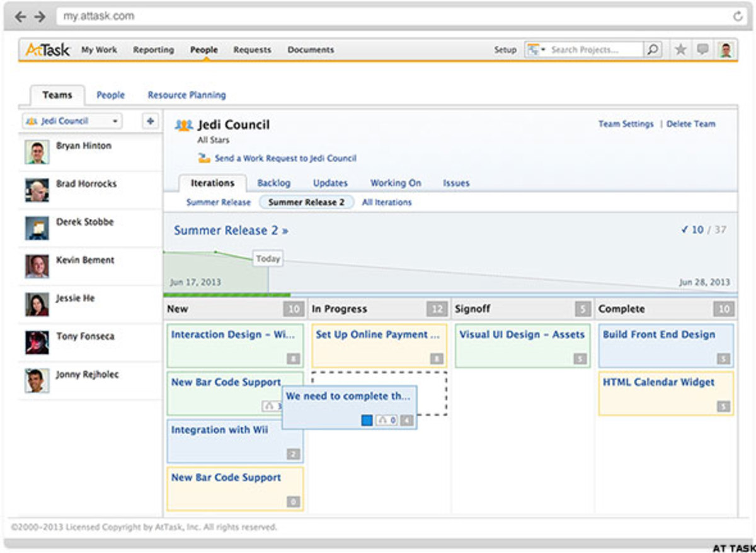Click the AtTask logo
Image resolution: width=756 pixels, height=553 pixels.
48,50
